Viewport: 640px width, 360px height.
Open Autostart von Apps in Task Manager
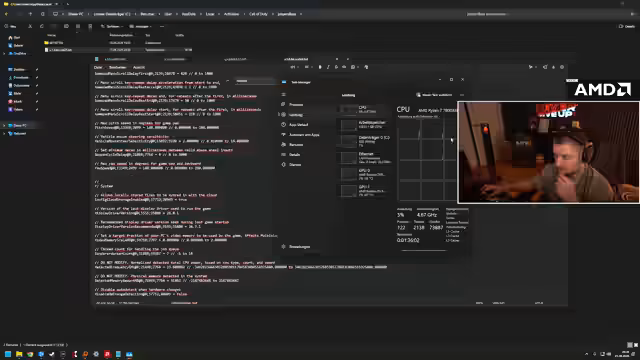304,134
